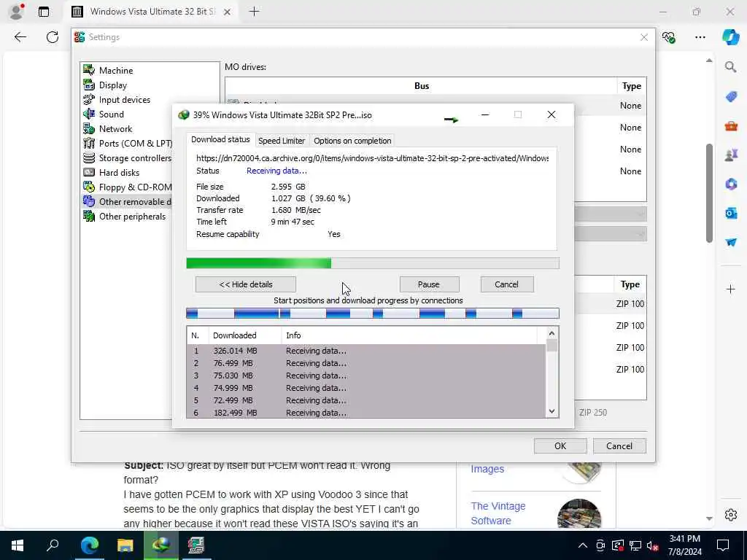Click Internet Download Manager taskbar icon

pos(161,545)
